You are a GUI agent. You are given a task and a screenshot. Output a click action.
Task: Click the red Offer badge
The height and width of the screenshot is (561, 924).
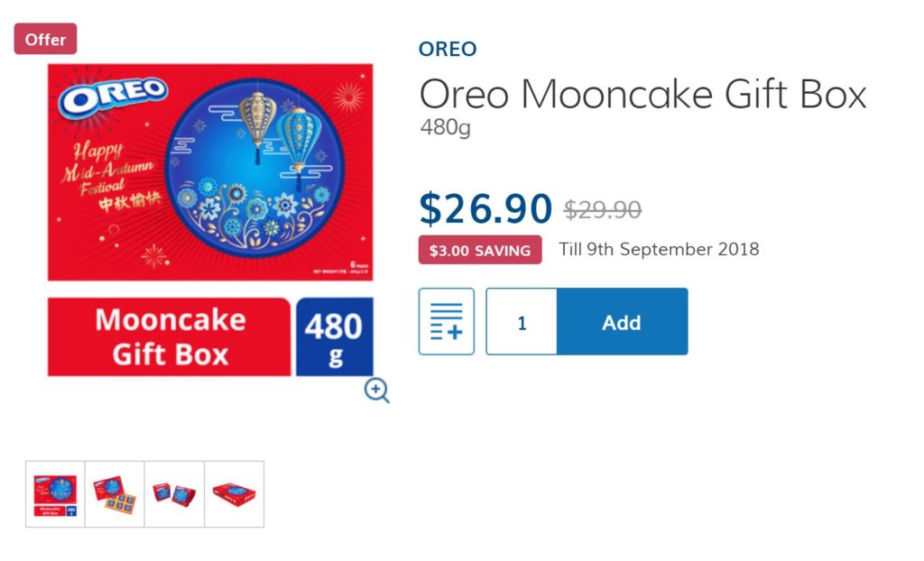coord(45,39)
